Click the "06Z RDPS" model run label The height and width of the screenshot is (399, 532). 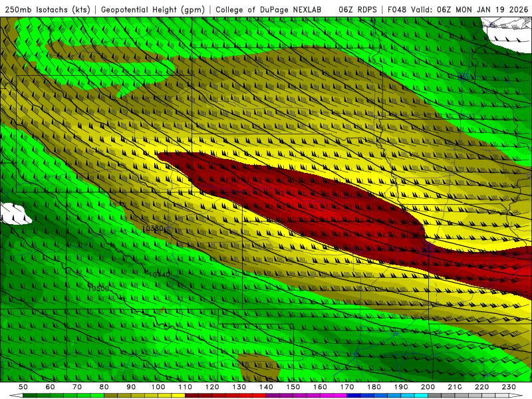click(358, 9)
